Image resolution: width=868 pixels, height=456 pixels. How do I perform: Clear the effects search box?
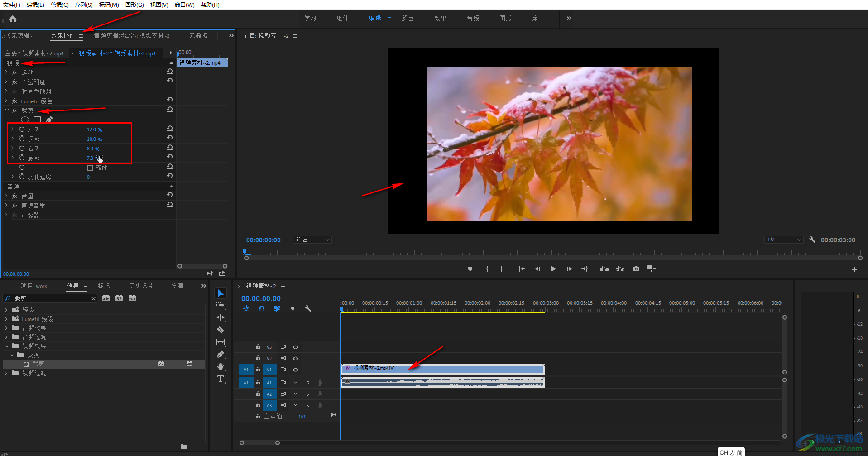click(93, 298)
